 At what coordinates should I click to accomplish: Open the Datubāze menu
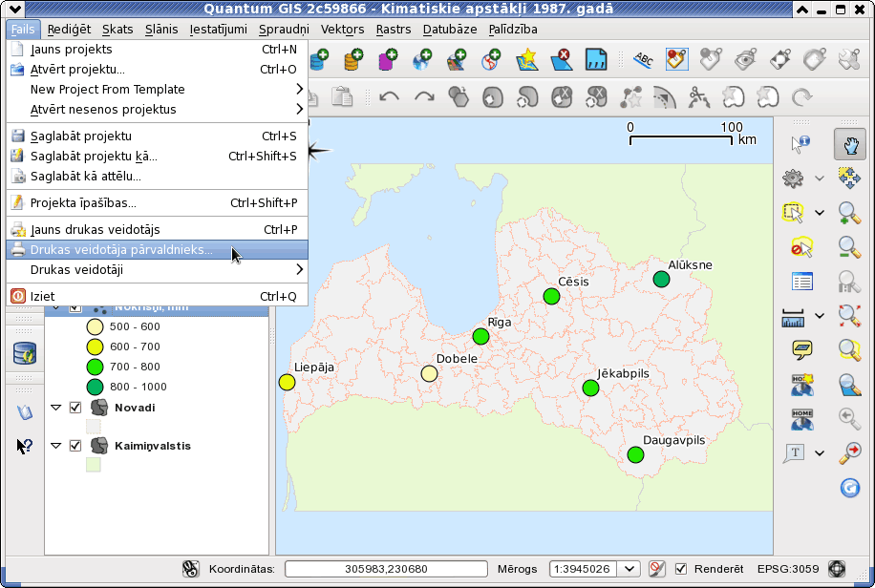pyautogui.click(x=450, y=29)
